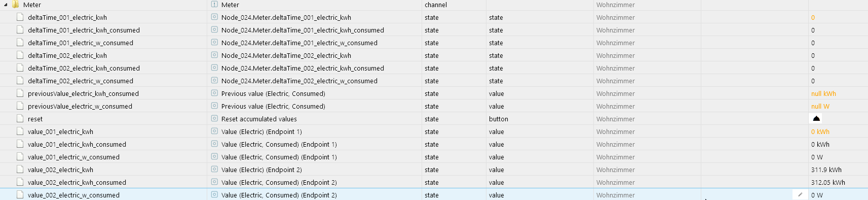Click file icon of previousValue_electric_kwh_consumed
Screen dimensions: 868x200
(x=20, y=93)
